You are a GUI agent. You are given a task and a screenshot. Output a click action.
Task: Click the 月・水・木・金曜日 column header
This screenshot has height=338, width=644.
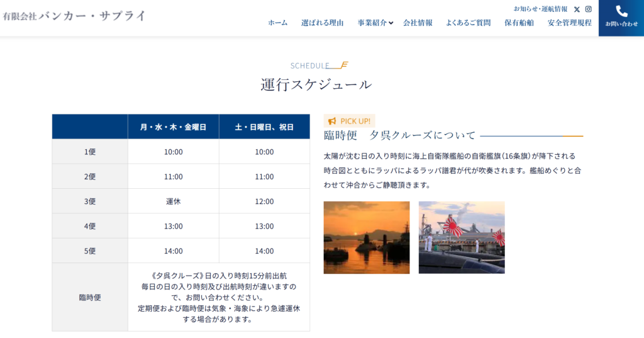tap(173, 127)
